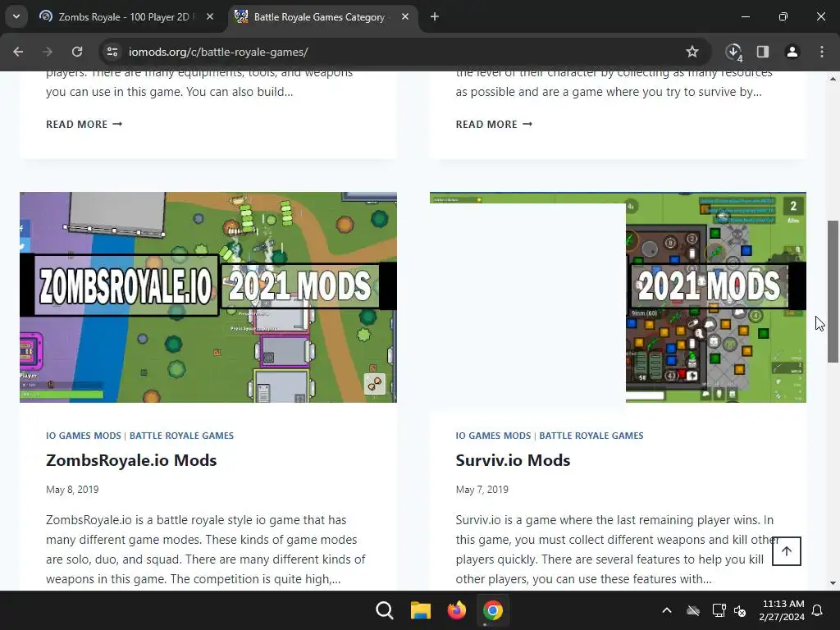Click the muted volume tray icon

click(741, 610)
